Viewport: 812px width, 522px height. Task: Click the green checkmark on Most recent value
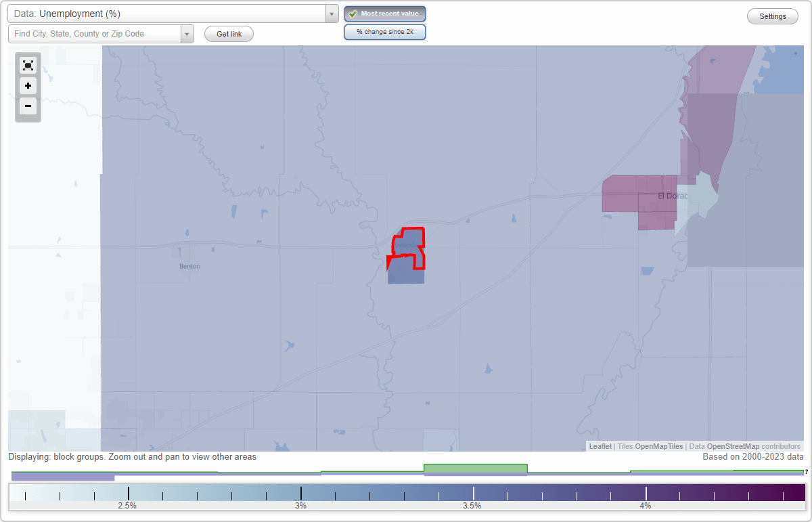(x=353, y=14)
